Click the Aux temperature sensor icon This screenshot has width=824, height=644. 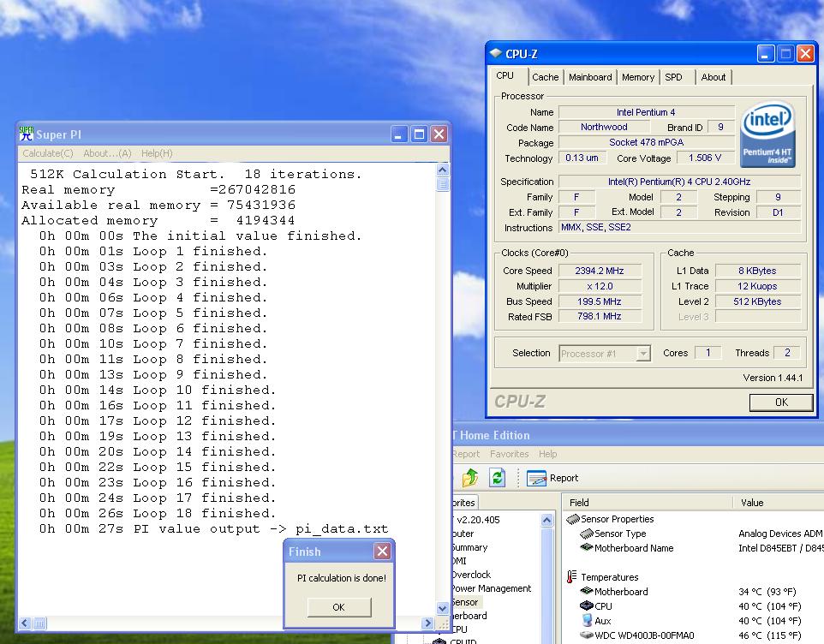[587, 621]
